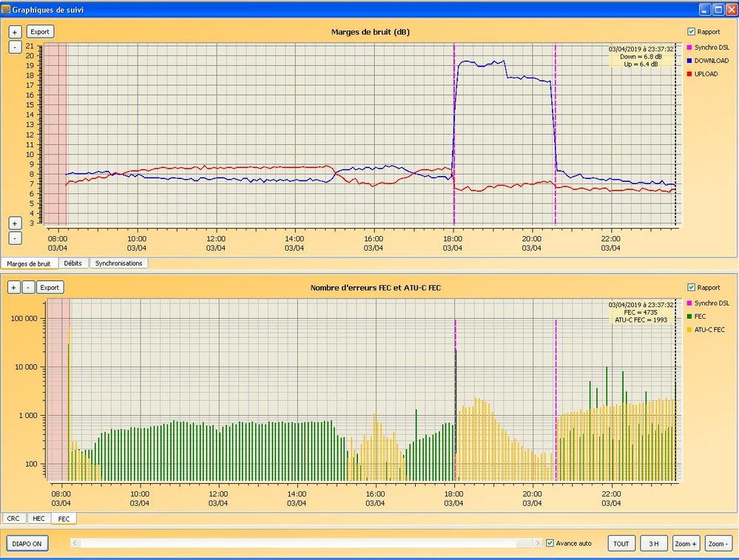
Task: Click the minus button under the noise-margin plus button
Action: pos(15,47)
